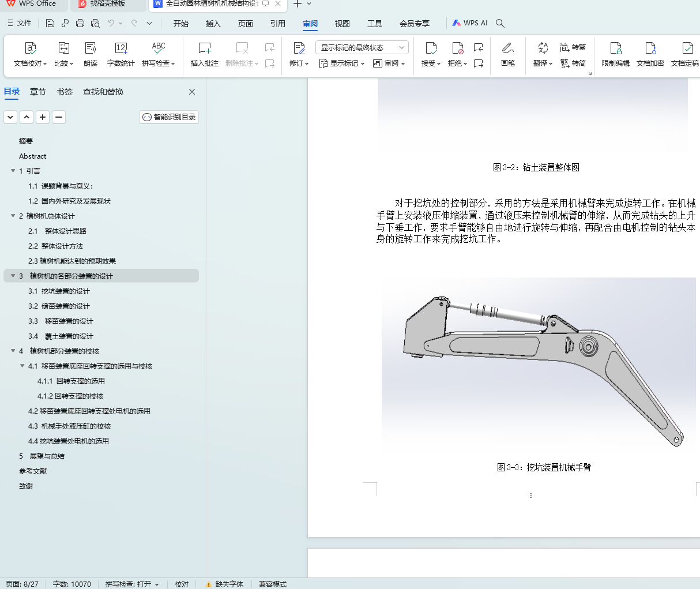Viewport: 700px width, 589px height.
Task: Collapse the 4.1 移苗装置底座回转支撑 subsection
Action: pos(22,366)
